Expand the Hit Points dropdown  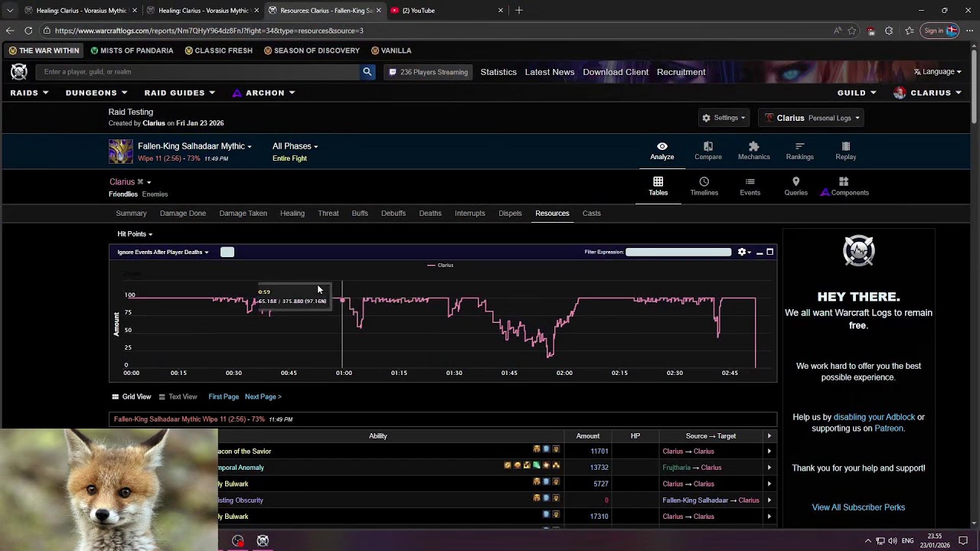pos(135,234)
